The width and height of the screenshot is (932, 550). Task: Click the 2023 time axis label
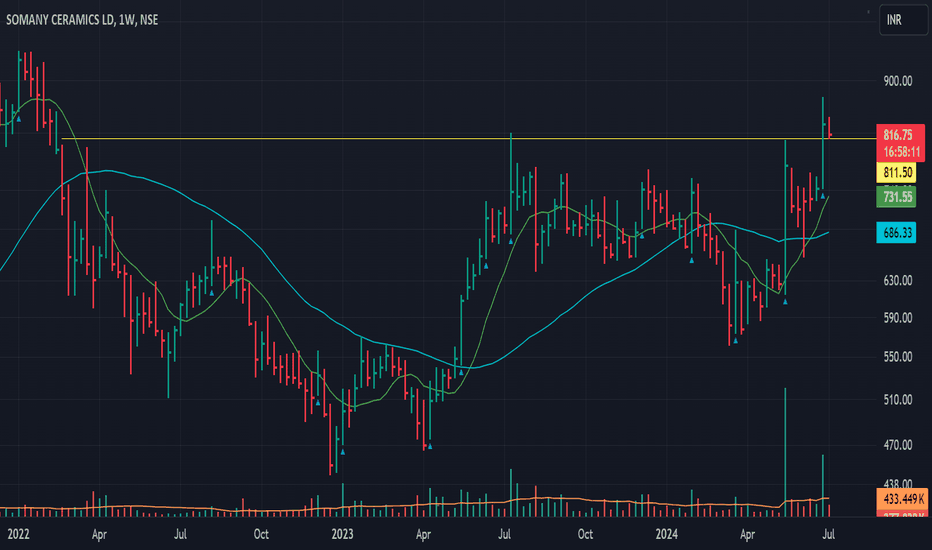(342, 534)
